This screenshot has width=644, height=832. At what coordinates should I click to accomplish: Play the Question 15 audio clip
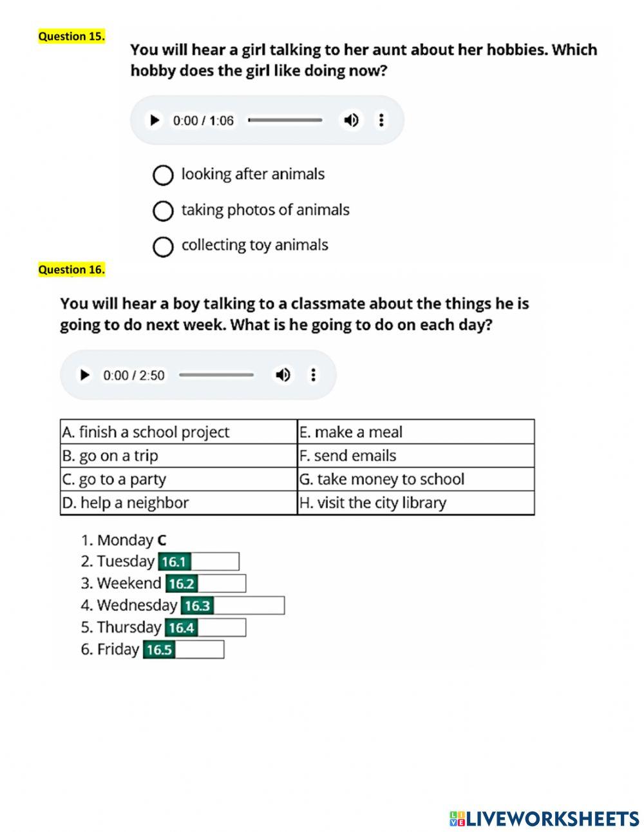pos(154,120)
